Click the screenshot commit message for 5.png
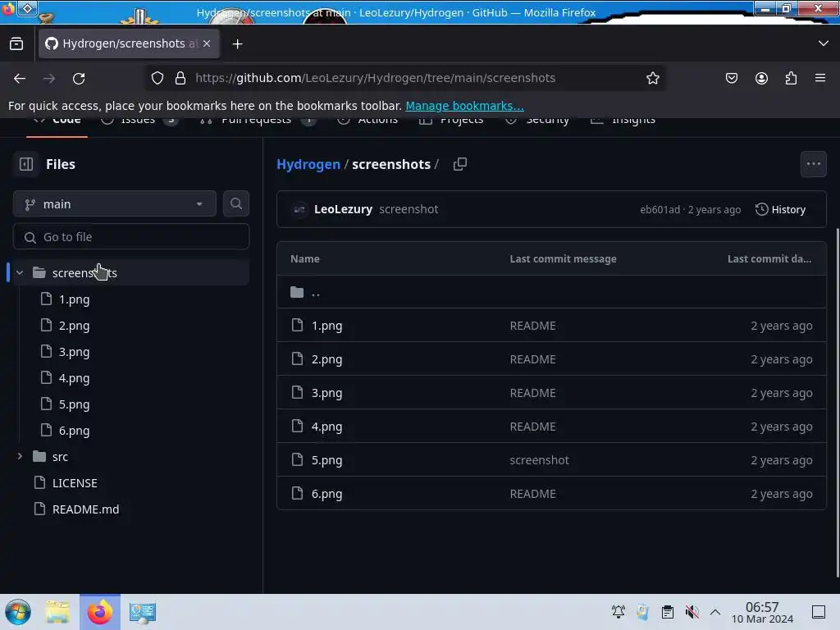Image resolution: width=840 pixels, height=630 pixels. click(x=539, y=460)
